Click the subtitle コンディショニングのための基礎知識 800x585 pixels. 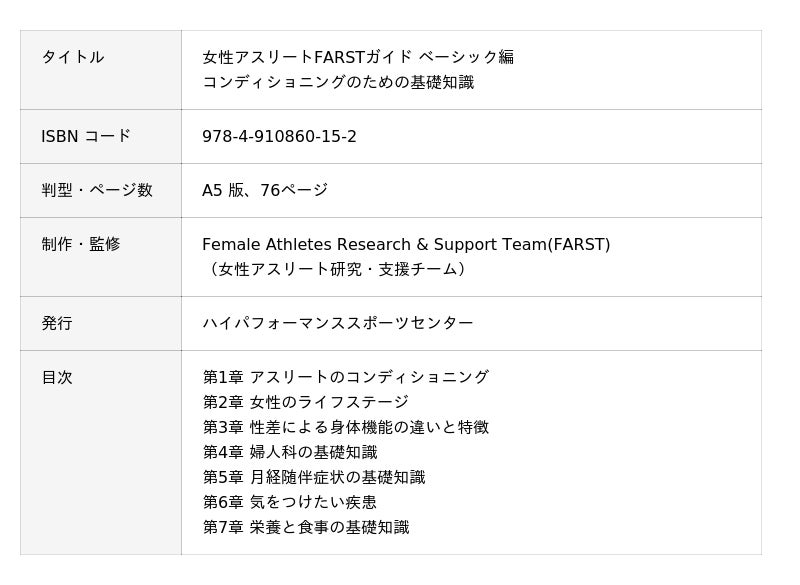pyautogui.click(x=338, y=82)
